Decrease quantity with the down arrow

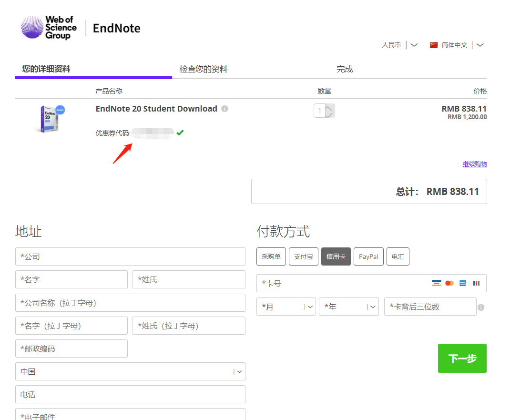pos(330,114)
